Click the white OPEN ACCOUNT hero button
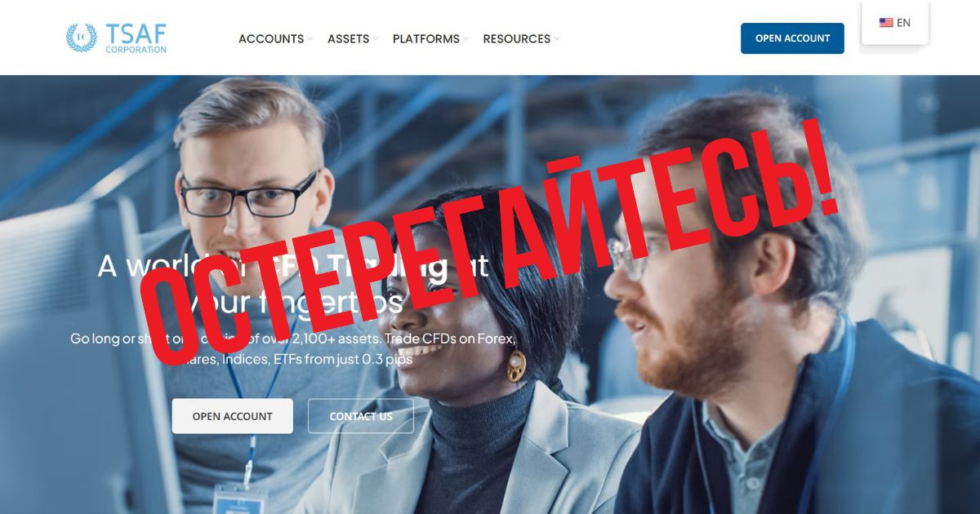 (232, 416)
